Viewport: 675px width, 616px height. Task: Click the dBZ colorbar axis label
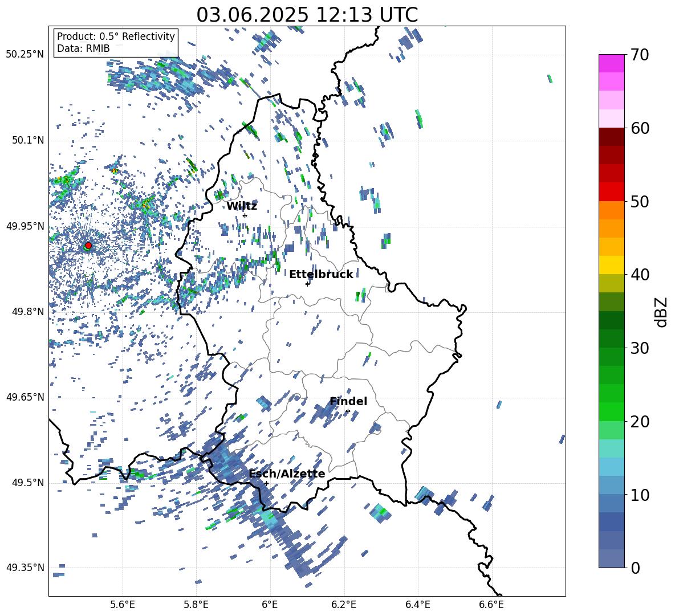[662, 312]
